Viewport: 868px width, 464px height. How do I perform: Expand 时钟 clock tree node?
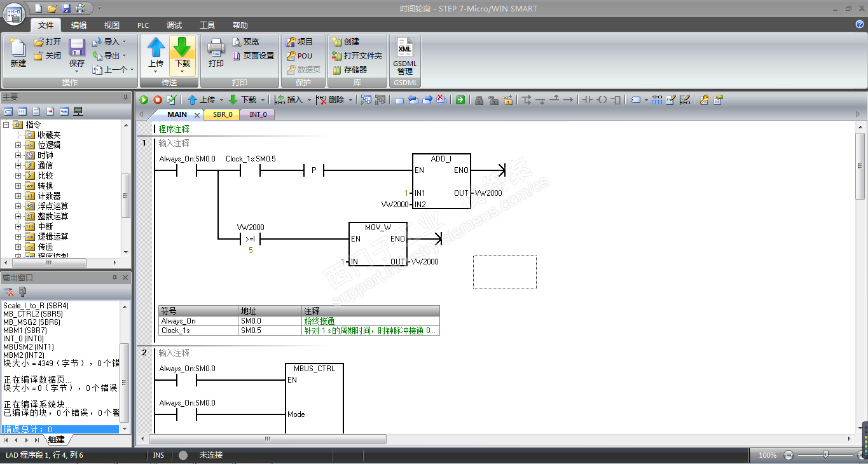click(18, 155)
